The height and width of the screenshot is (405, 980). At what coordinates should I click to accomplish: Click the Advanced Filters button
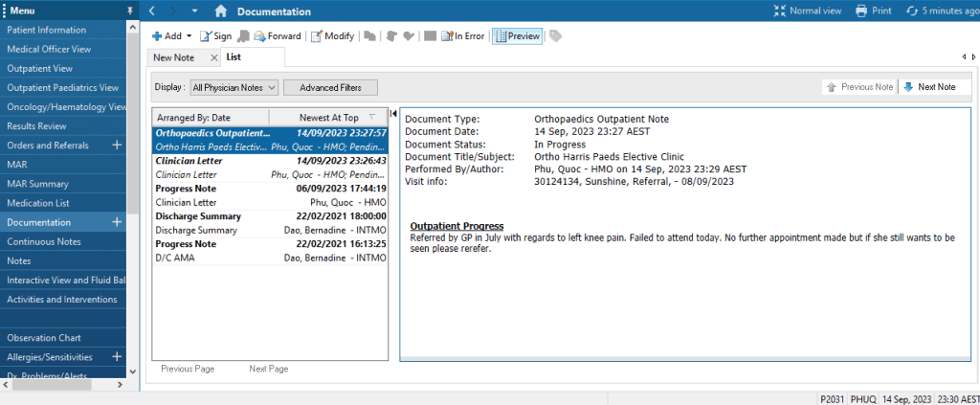(330, 87)
